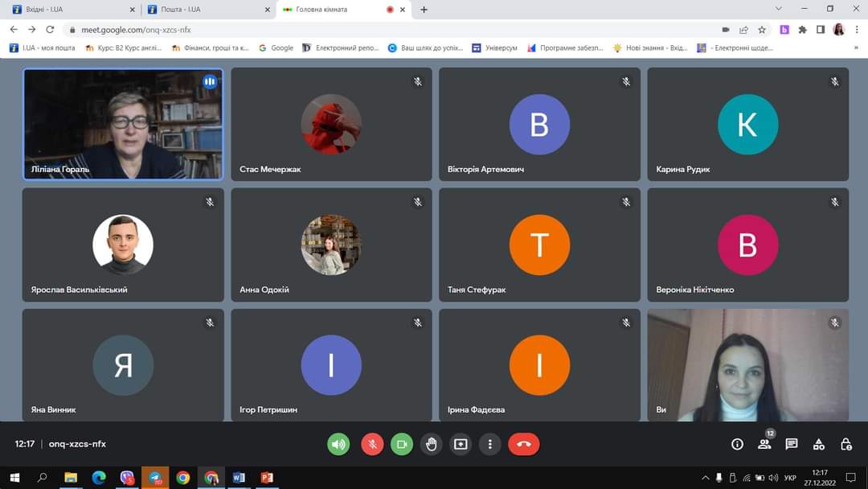Open host controls lock icon
Image resolution: width=868 pixels, height=489 pixels.
pyautogui.click(x=845, y=444)
